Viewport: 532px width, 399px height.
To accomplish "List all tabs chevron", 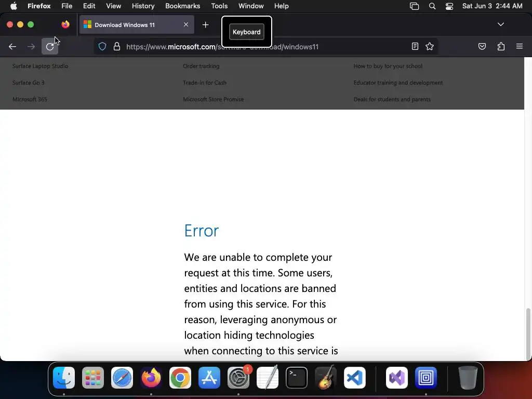I will pyautogui.click(x=501, y=24).
